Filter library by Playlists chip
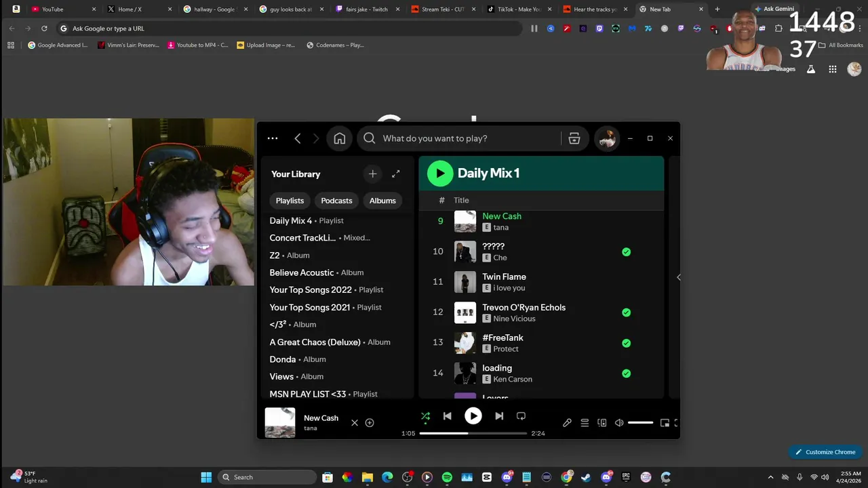The height and width of the screenshot is (488, 868). (x=290, y=201)
